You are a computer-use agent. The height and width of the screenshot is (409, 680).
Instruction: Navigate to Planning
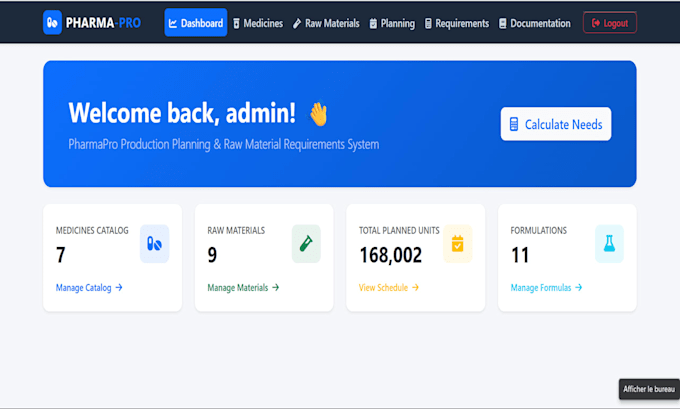pos(392,23)
